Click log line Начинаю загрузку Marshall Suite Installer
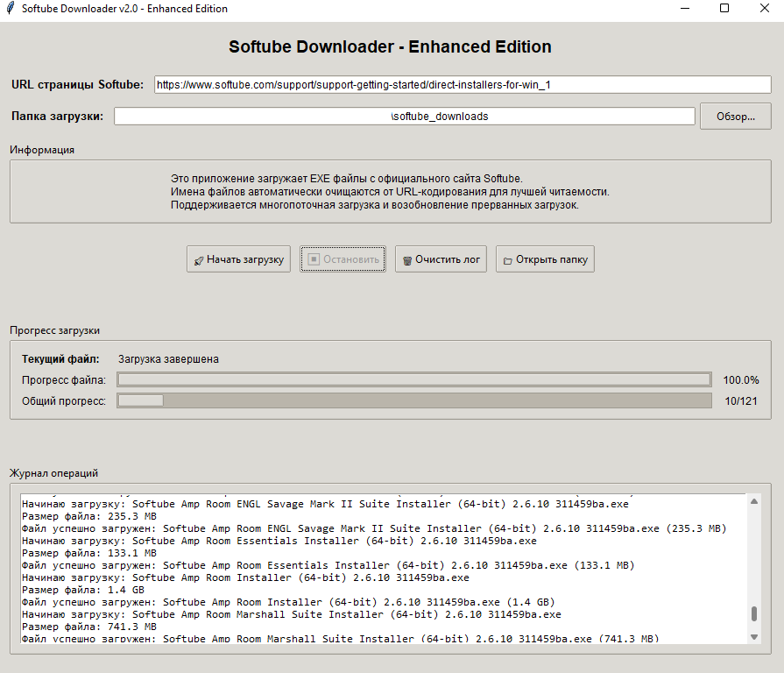The image size is (784, 673). (292, 614)
